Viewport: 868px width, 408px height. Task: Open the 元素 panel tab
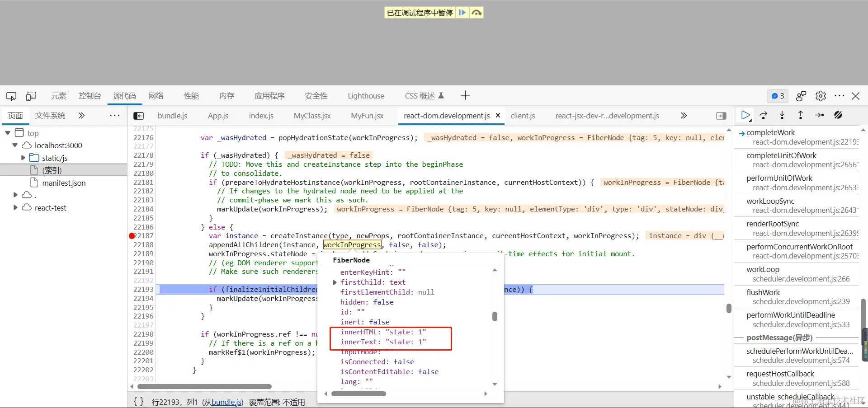click(x=59, y=96)
